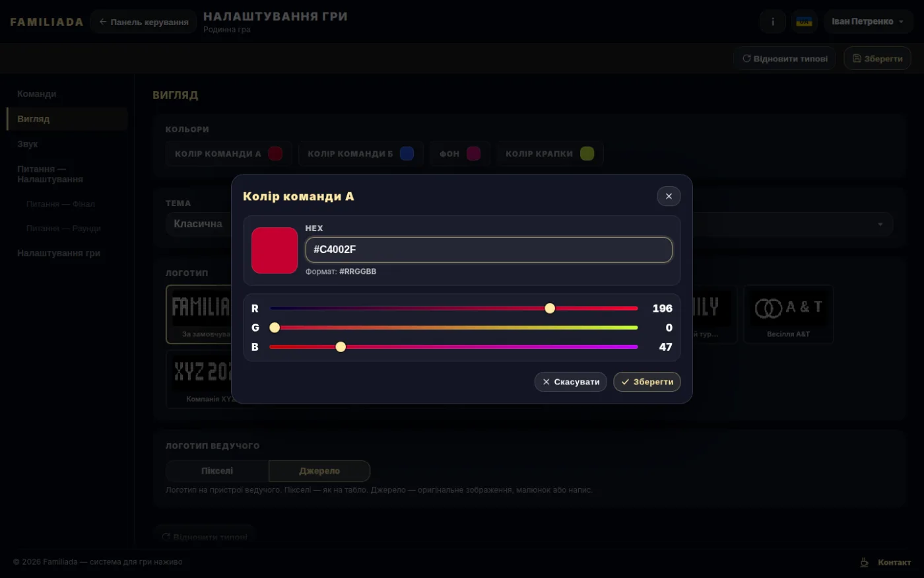Open the Ukrainian flag language selector

[804, 22]
